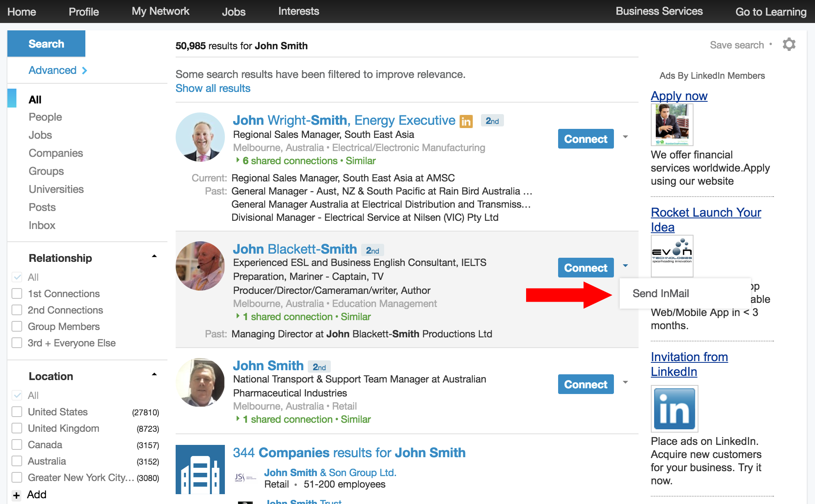Click the plus icon next to Add
The height and width of the screenshot is (504, 815).
coord(16,495)
